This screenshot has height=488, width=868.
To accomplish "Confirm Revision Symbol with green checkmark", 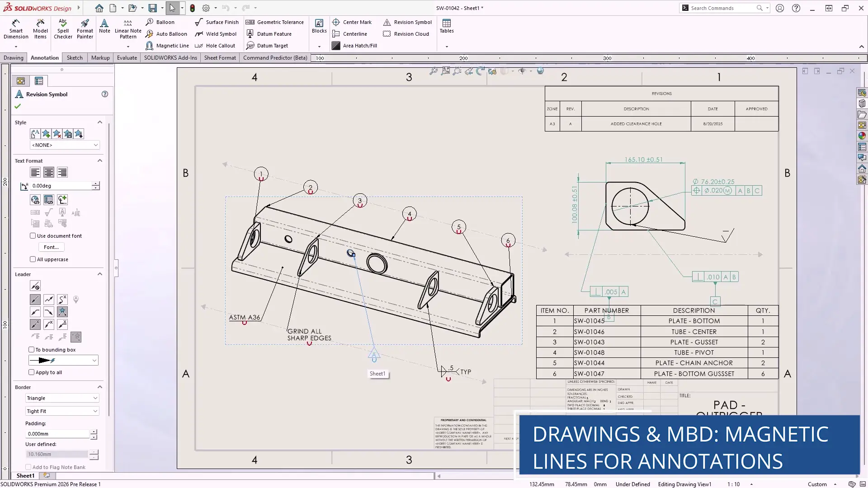I will [x=17, y=107].
